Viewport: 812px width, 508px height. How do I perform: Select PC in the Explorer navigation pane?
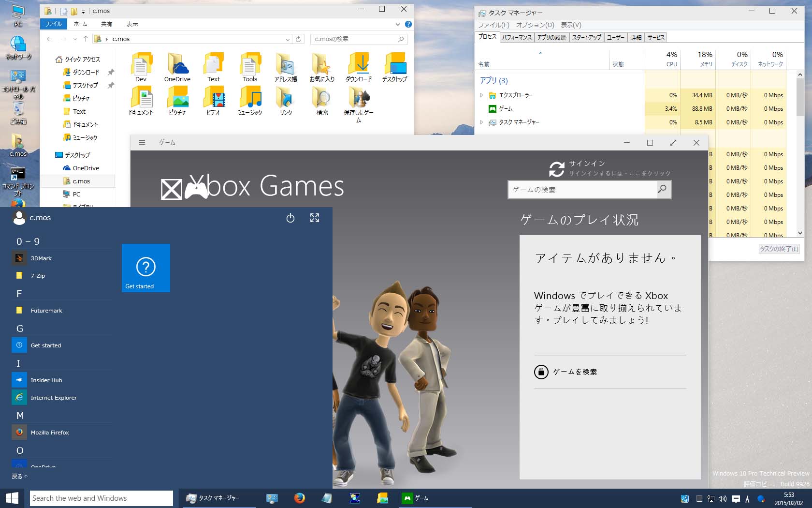(72, 194)
